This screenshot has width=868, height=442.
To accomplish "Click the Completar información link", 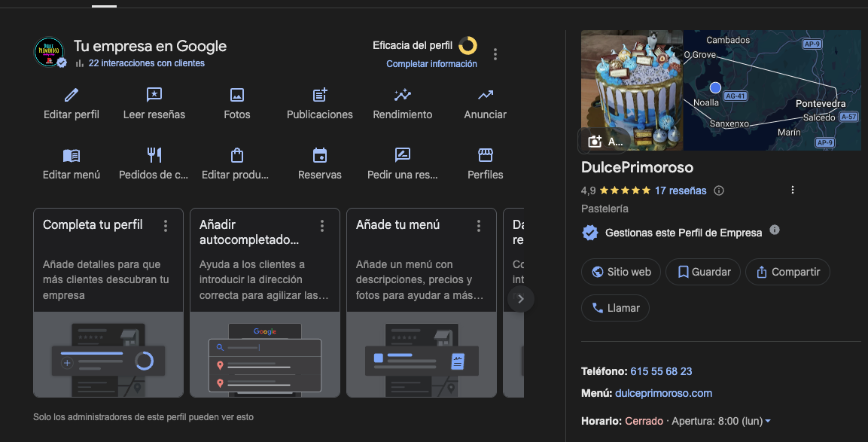I will [431, 64].
